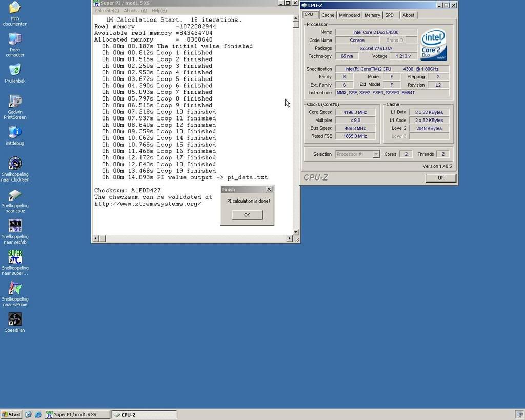Click the first quick launch icon next to Start
This screenshot has width=525, height=420.
click(x=29, y=415)
